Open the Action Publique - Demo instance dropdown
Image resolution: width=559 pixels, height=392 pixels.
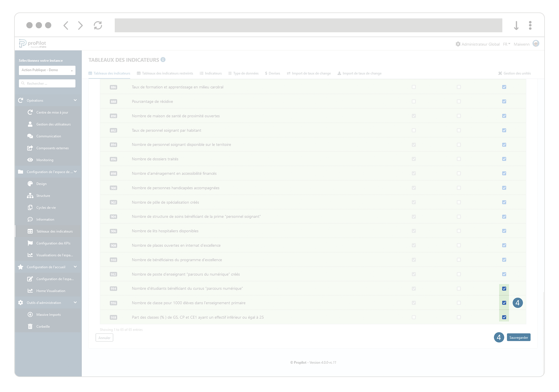click(x=47, y=70)
